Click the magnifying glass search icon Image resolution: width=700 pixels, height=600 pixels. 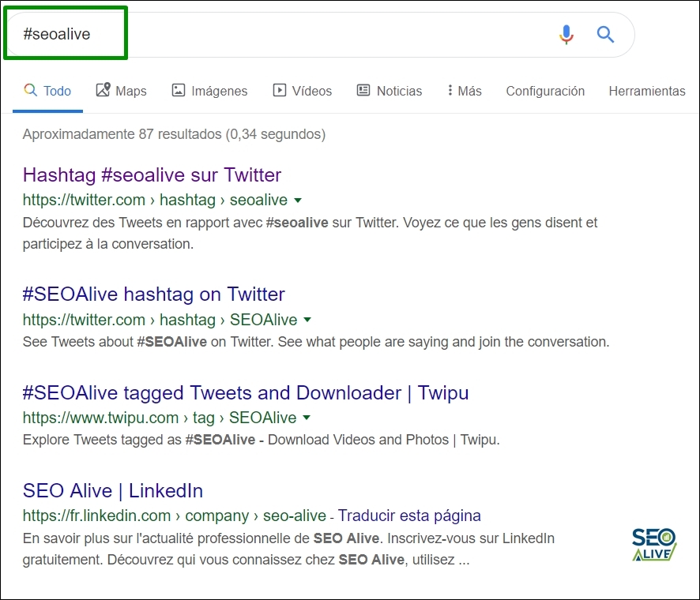[604, 35]
